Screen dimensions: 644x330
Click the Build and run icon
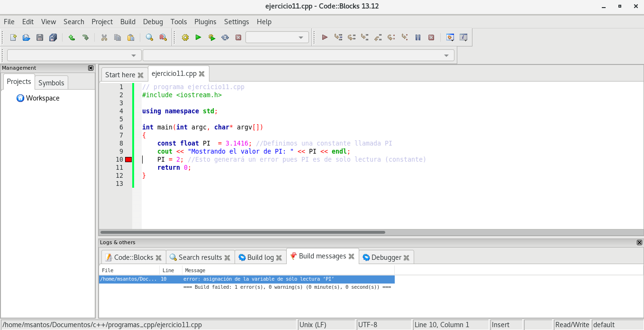pos(212,37)
